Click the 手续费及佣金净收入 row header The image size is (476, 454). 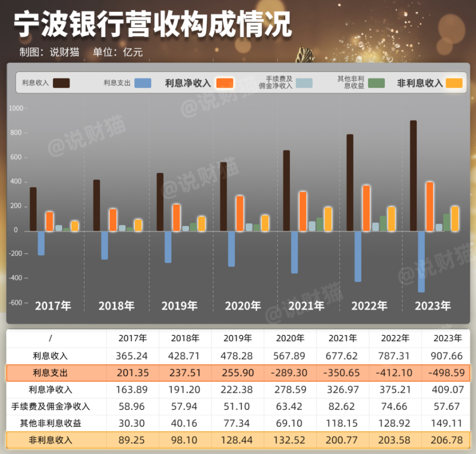click(x=51, y=406)
